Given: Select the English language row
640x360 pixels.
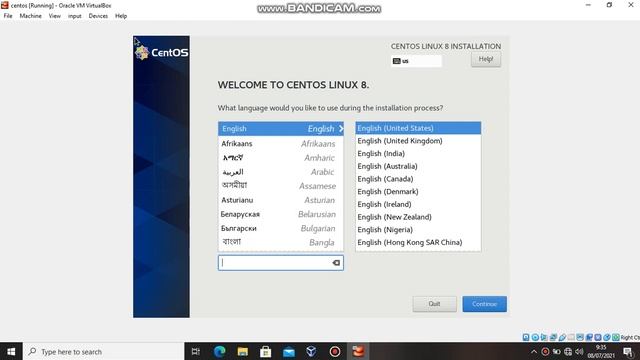Looking at the screenshot, I should (281, 129).
